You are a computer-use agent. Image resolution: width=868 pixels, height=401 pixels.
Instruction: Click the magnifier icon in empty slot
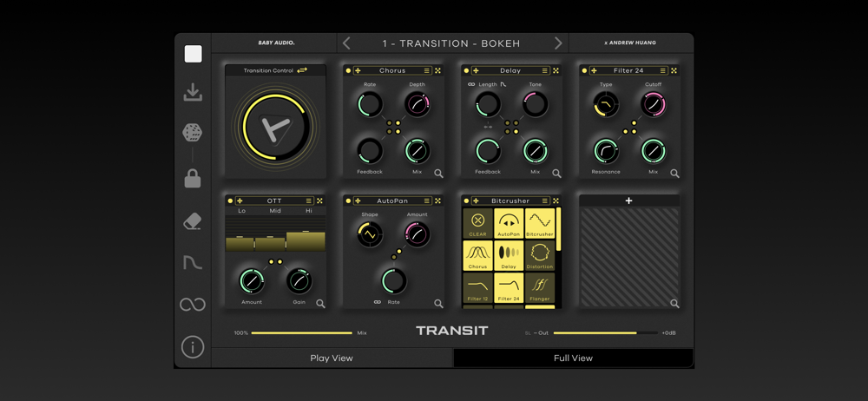tap(674, 304)
